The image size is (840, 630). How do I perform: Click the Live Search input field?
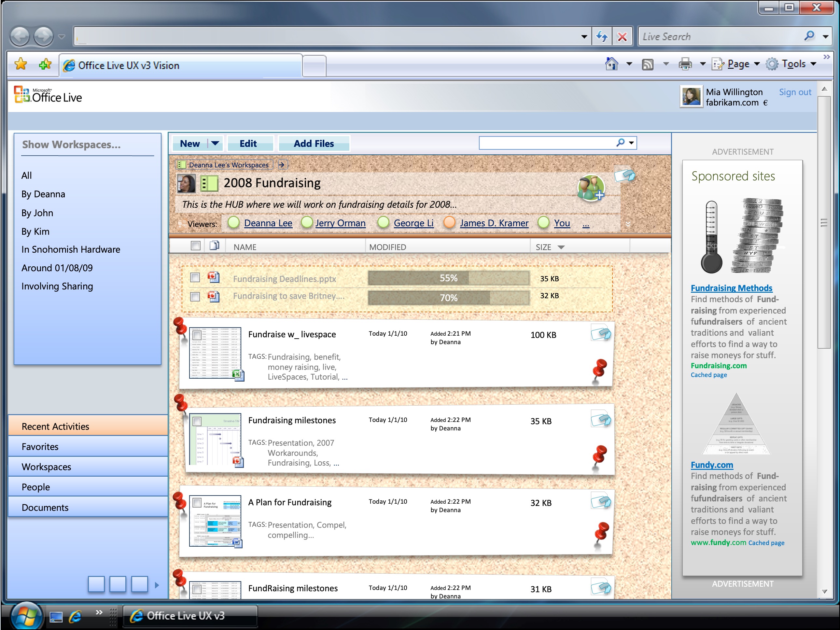[721, 36]
